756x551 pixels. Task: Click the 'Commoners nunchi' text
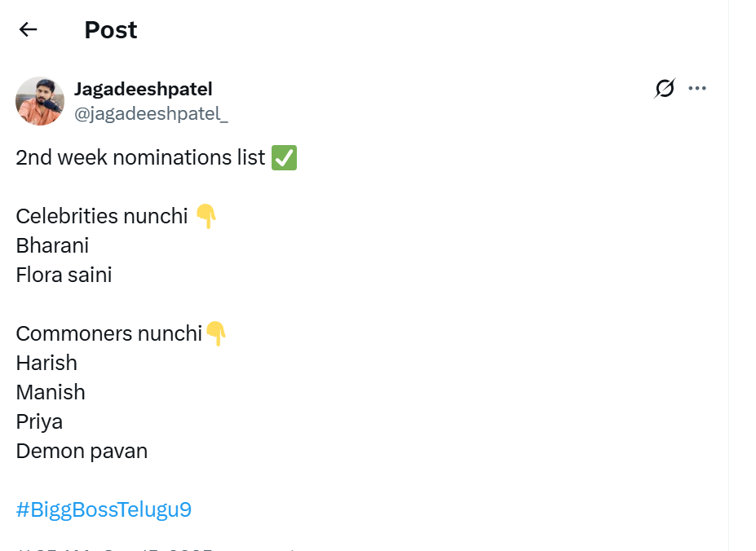pos(108,333)
